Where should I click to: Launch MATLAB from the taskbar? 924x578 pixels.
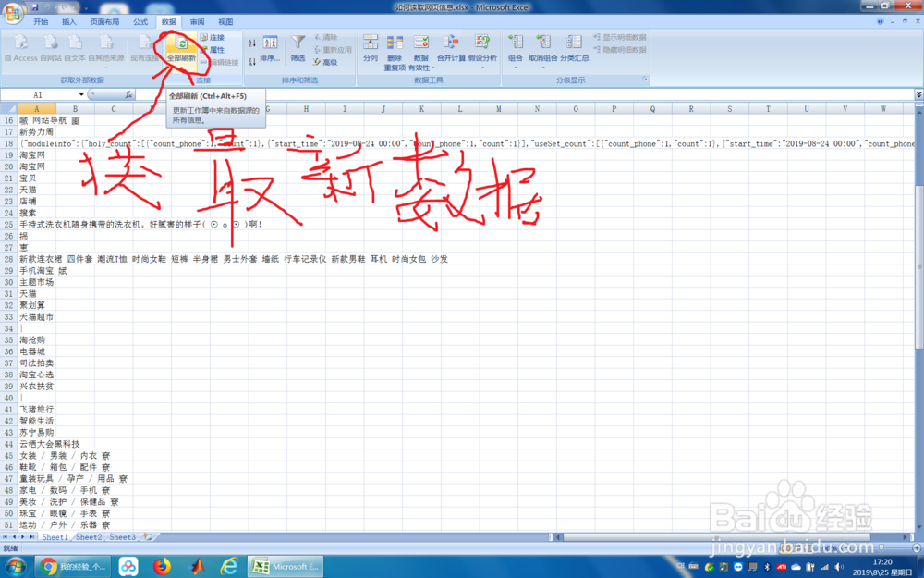(196, 567)
